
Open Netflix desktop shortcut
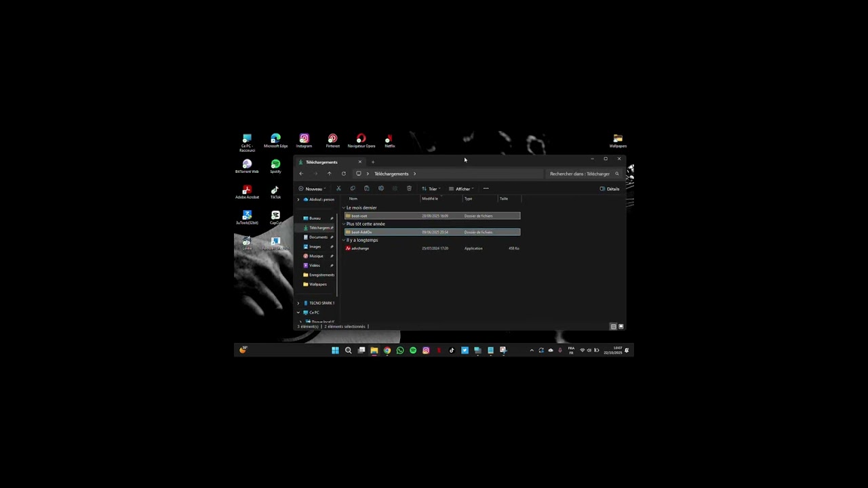click(x=389, y=141)
